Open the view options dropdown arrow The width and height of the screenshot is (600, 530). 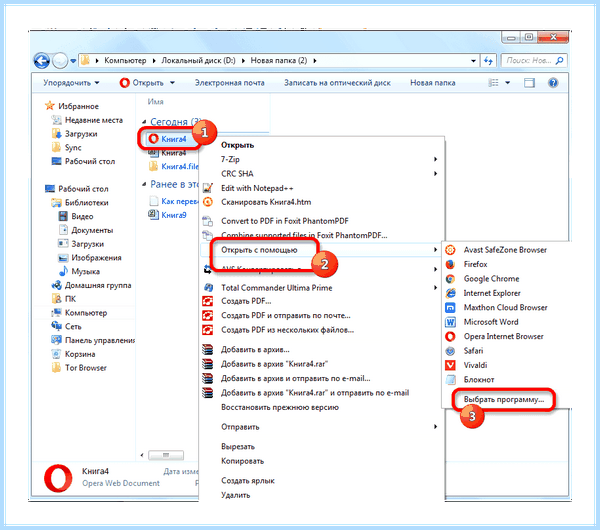coord(508,83)
